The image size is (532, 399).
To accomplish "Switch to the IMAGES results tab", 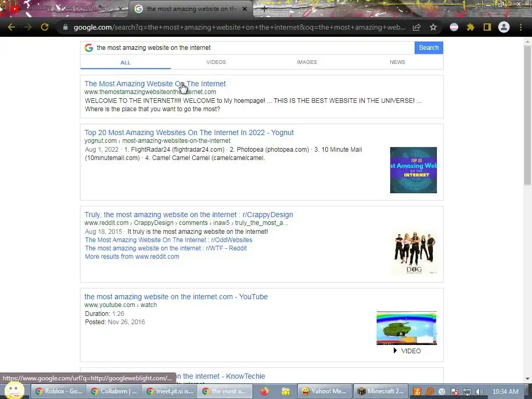I will 307,62.
